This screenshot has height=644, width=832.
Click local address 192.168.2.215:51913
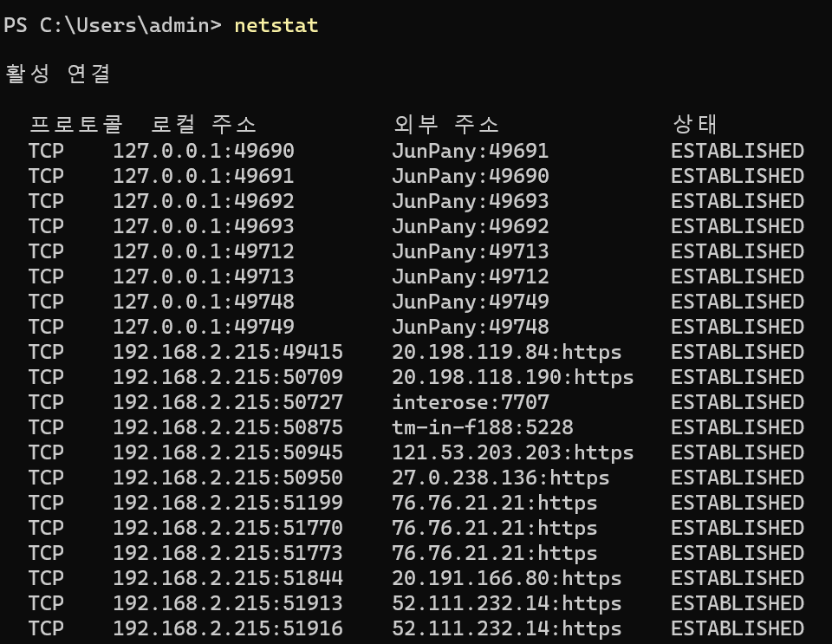pos(228,603)
